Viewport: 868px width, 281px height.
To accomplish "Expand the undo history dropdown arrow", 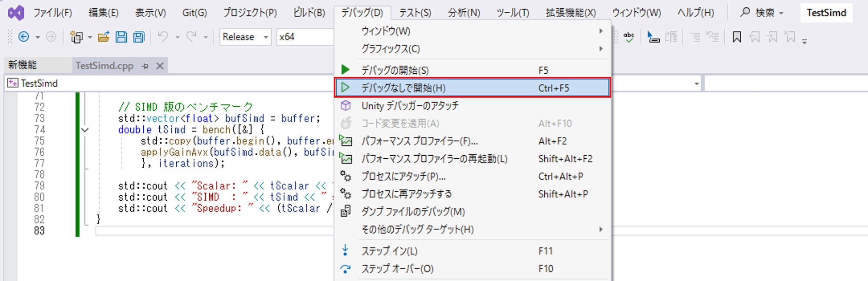I will 177,37.
